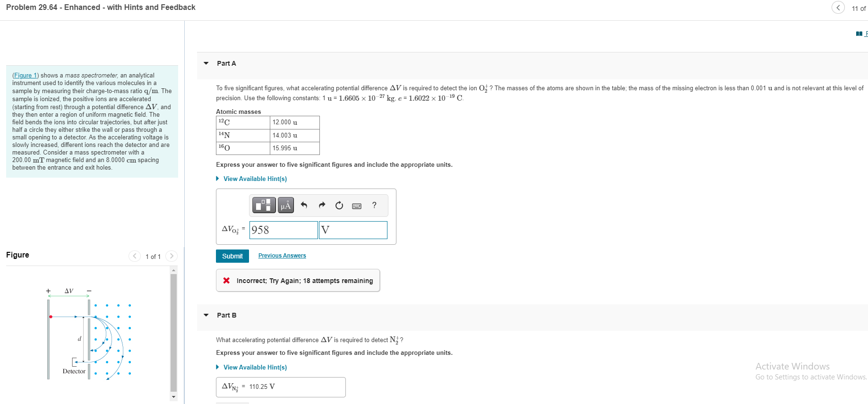Open help question mark

point(374,205)
